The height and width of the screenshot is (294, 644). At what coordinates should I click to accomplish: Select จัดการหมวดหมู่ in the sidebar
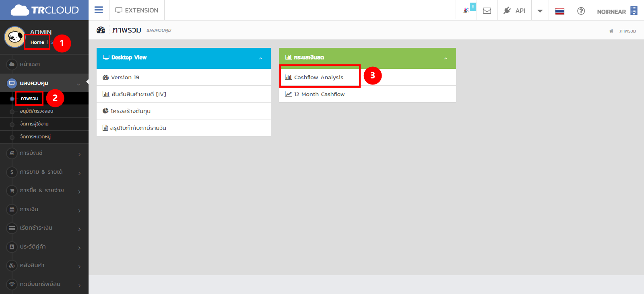(x=35, y=137)
